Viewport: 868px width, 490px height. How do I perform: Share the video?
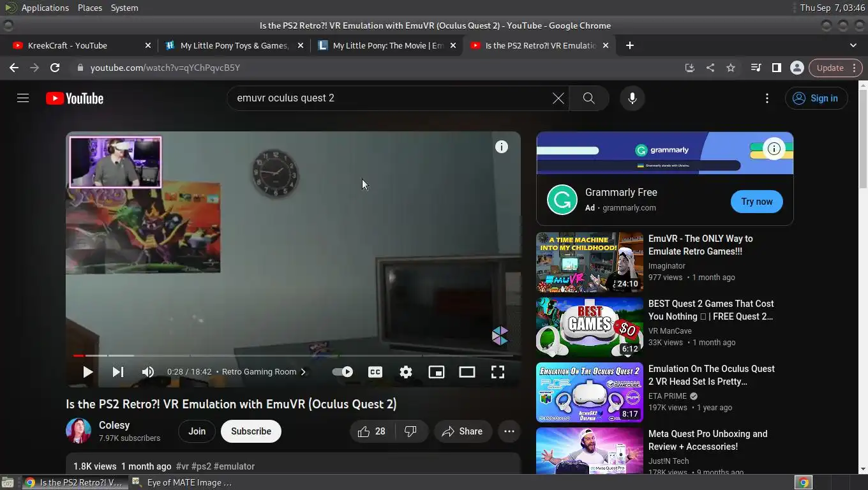[x=463, y=431]
